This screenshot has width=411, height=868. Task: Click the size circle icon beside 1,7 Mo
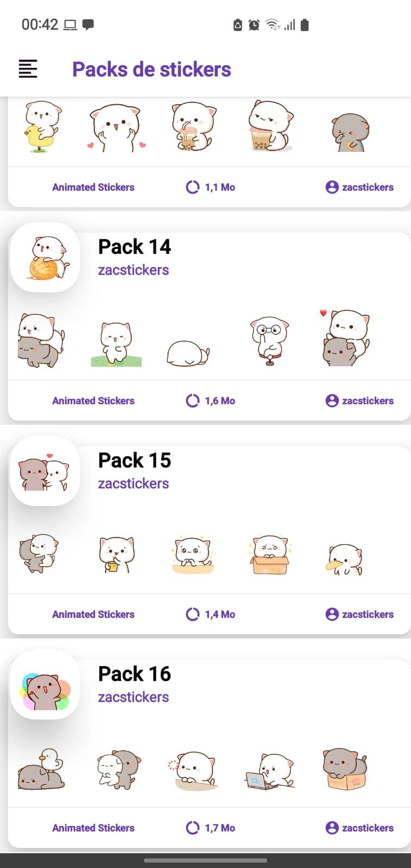(193, 828)
